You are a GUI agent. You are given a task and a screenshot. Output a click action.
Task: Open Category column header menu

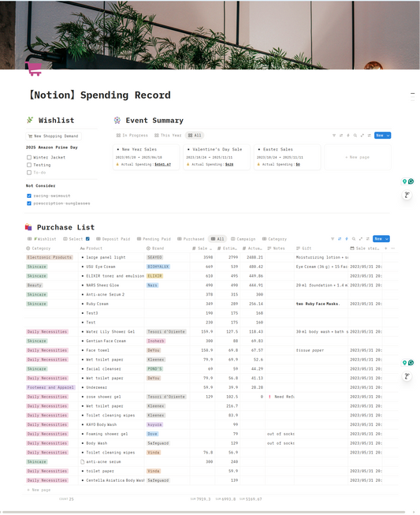(39, 248)
